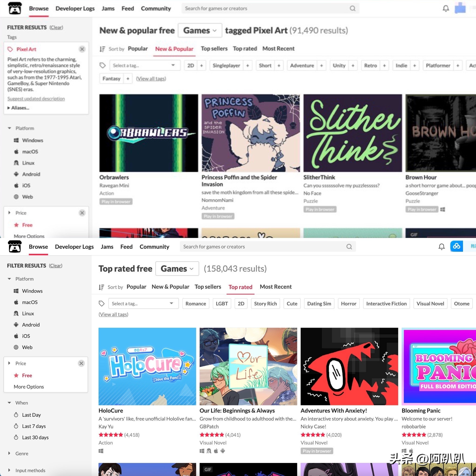Collapse the Platform section in top sidebar

[x=21, y=128]
